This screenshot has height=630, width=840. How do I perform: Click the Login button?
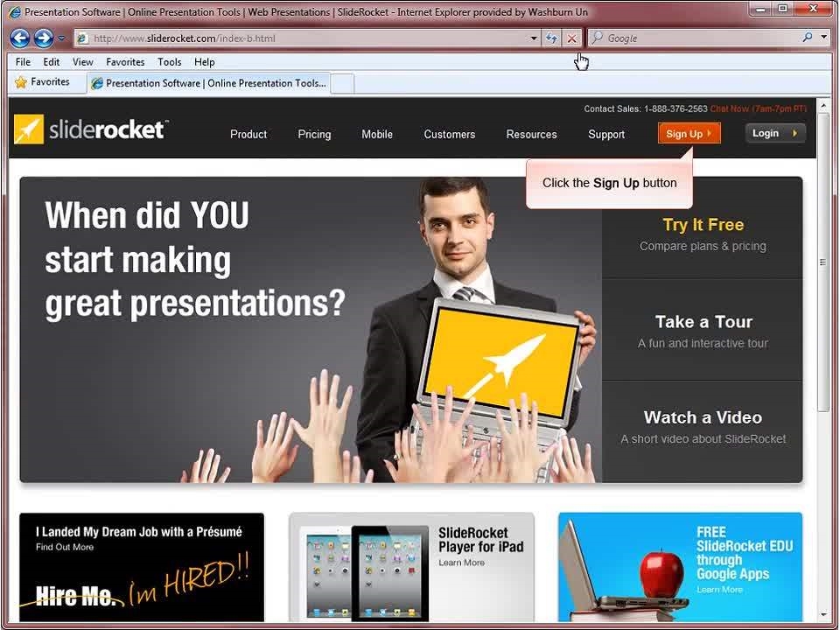tap(775, 133)
